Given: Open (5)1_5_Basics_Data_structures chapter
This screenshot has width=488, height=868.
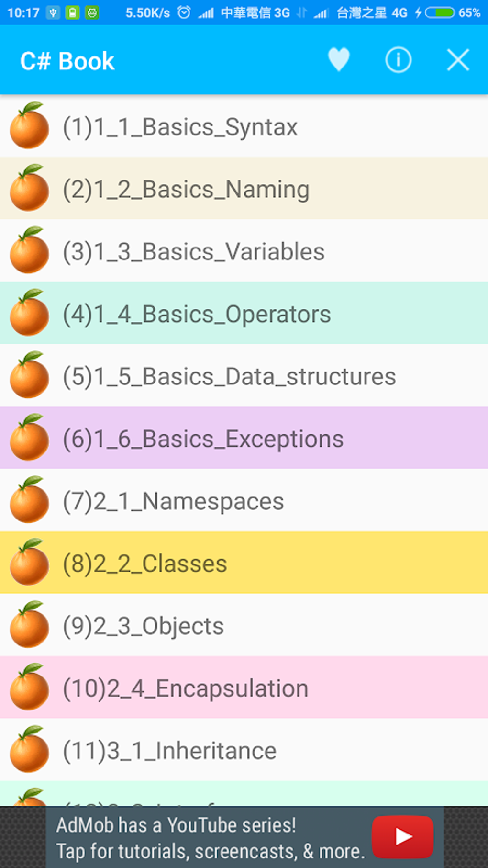Looking at the screenshot, I should [229, 377].
